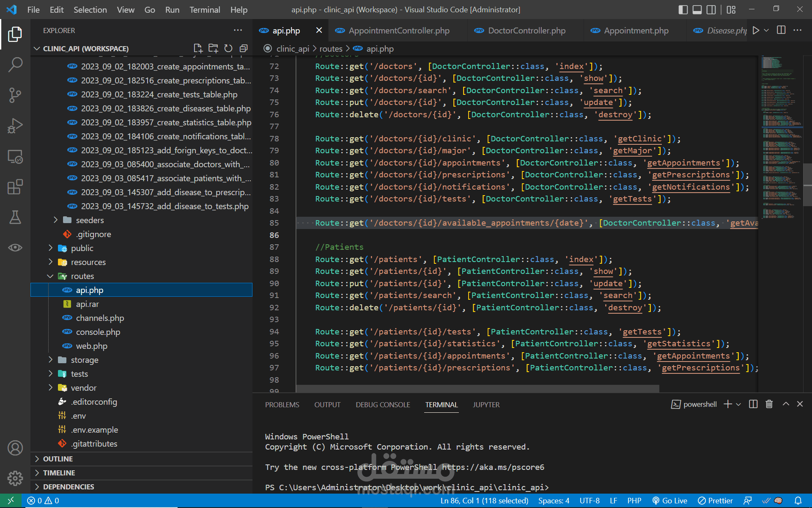Open notifications bell in status bar
This screenshot has width=812, height=508.
coord(798,500)
